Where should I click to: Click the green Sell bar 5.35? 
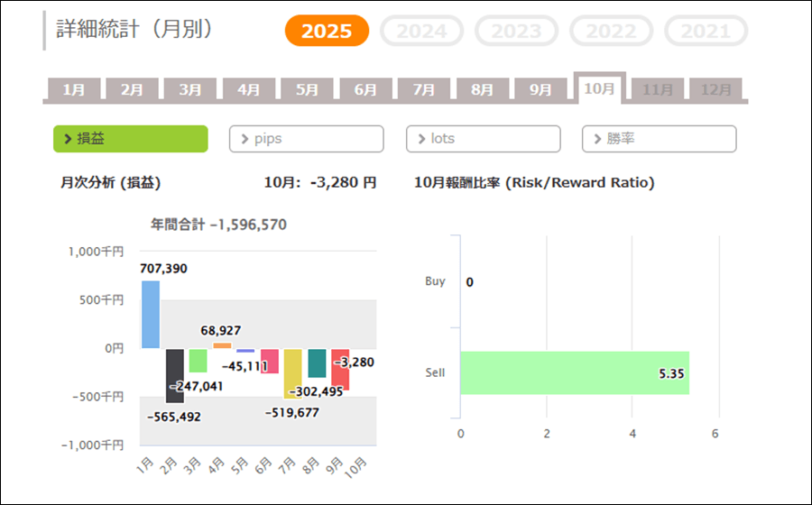point(575,372)
